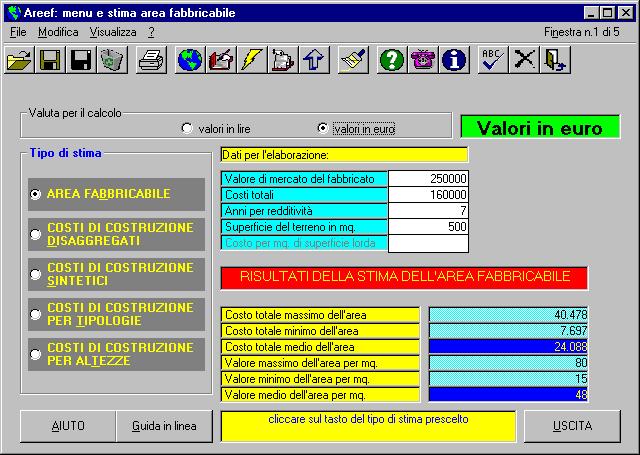
Task: Click the printer icon
Action: [151, 60]
